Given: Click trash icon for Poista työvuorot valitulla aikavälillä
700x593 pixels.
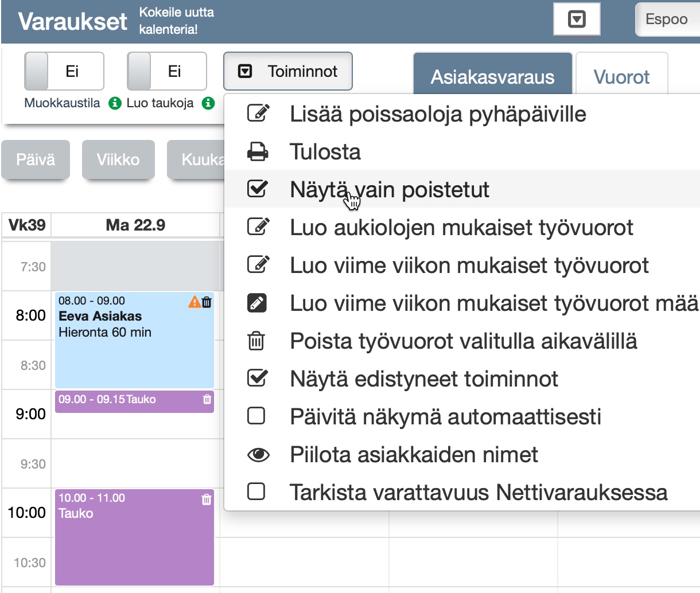Looking at the screenshot, I should 256,341.
